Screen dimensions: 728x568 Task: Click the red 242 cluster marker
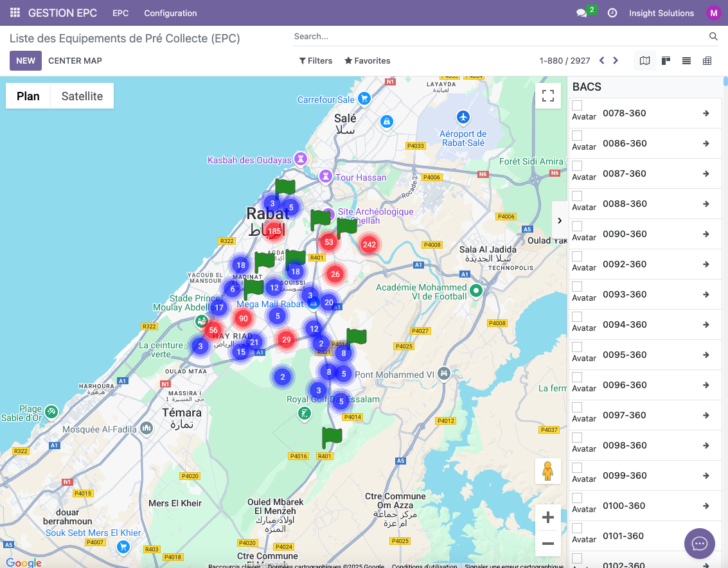coord(369,244)
